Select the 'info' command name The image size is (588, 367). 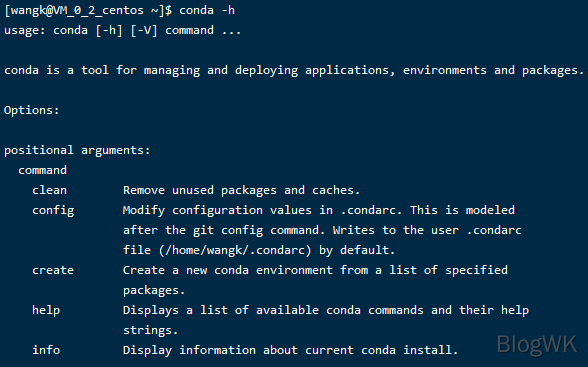[46, 350]
